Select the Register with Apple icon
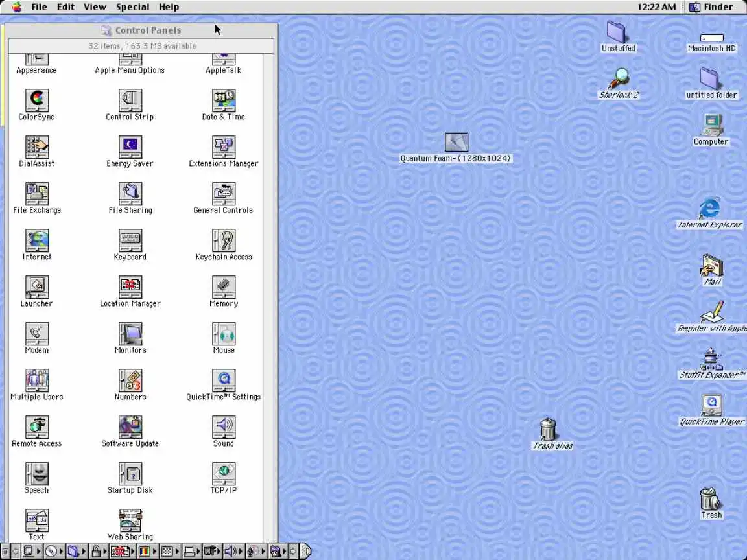The height and width of the screenshot is (560, 747). click(712, 312)
